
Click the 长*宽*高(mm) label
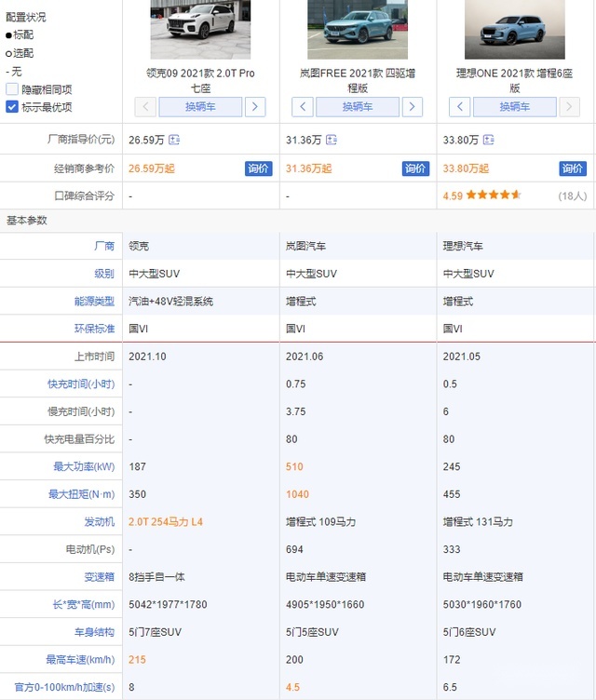[84, 604]
